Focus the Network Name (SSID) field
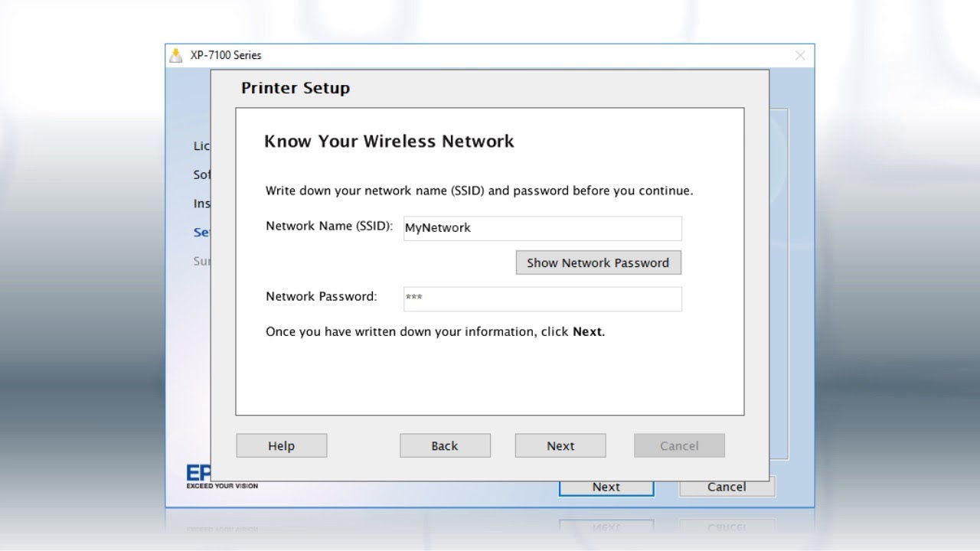This screenshot has width=980, height=551. (542, 228)
